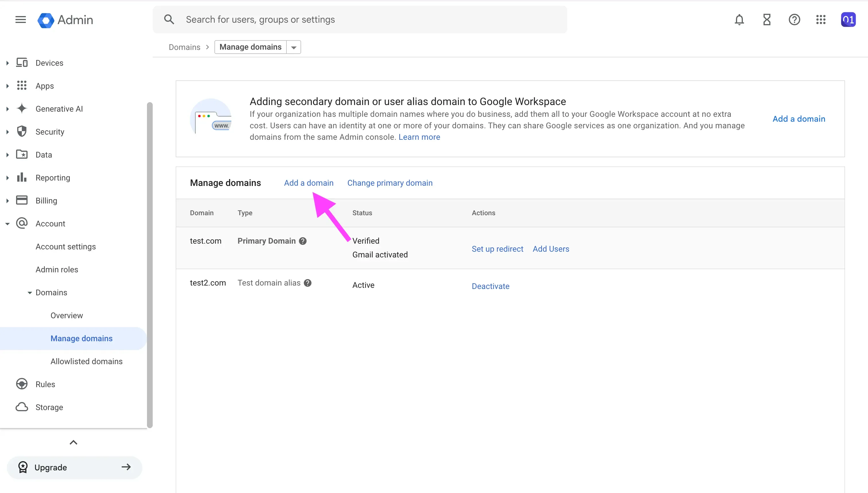Open the Primary Domain help tooltip
This screenshot has width=868, height=493.
(x=303, y=241)
